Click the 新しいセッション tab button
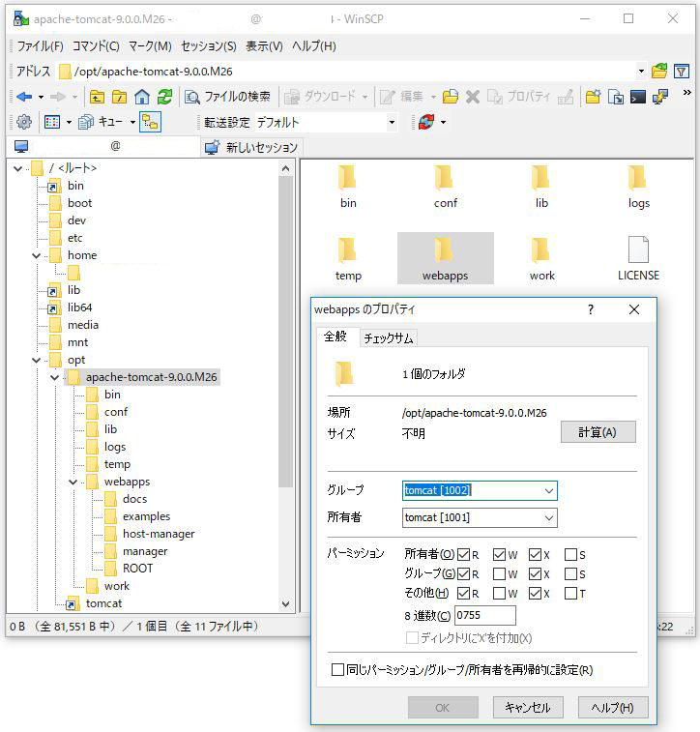 (x=252, y=147)
